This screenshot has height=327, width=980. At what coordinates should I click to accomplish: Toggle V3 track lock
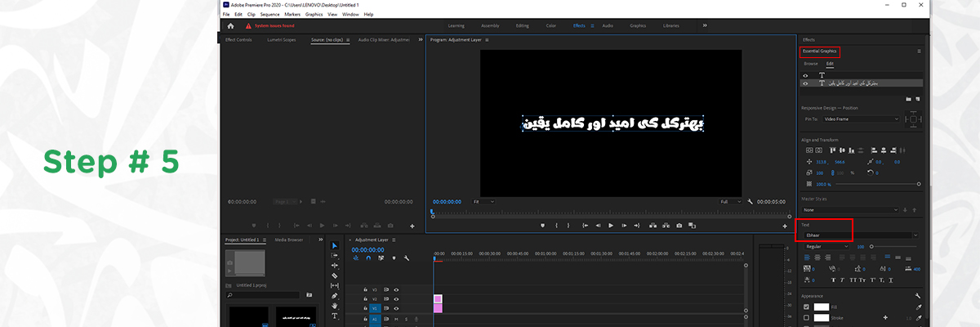pos(365,289)
